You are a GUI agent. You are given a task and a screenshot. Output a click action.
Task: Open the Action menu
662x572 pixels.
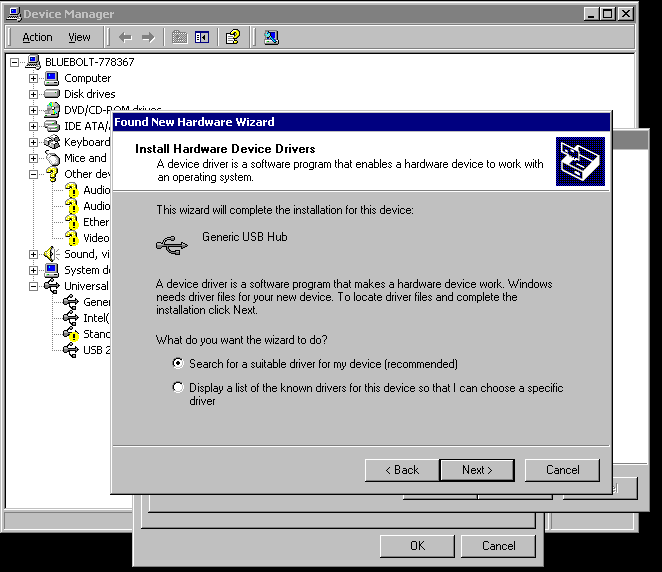[37, 37]
